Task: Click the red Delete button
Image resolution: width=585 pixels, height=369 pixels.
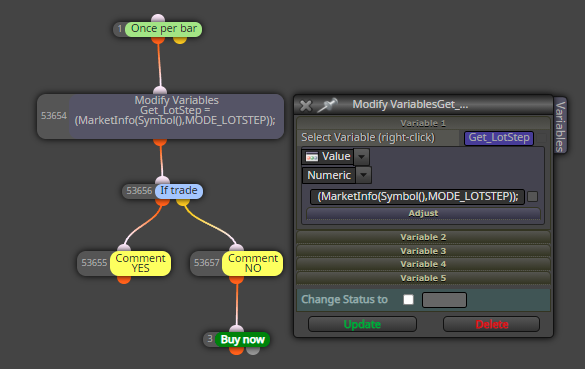Action: click(491, 324)
